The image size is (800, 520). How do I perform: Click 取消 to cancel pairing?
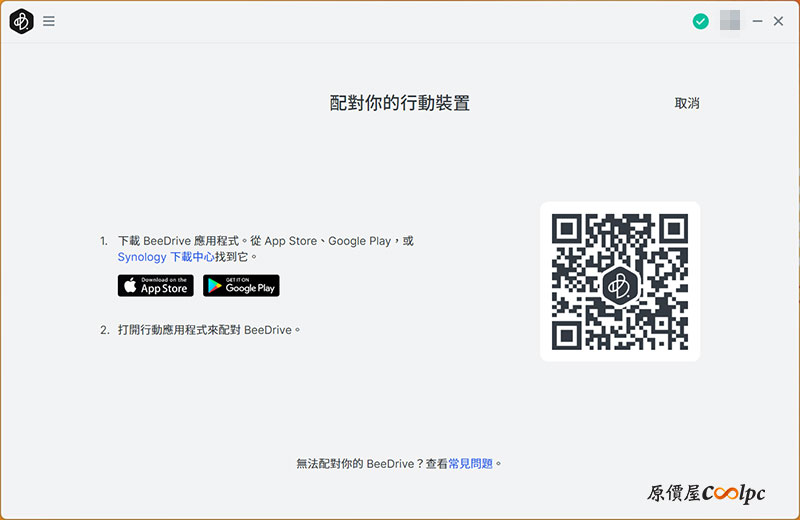click(x=687, y=103)
